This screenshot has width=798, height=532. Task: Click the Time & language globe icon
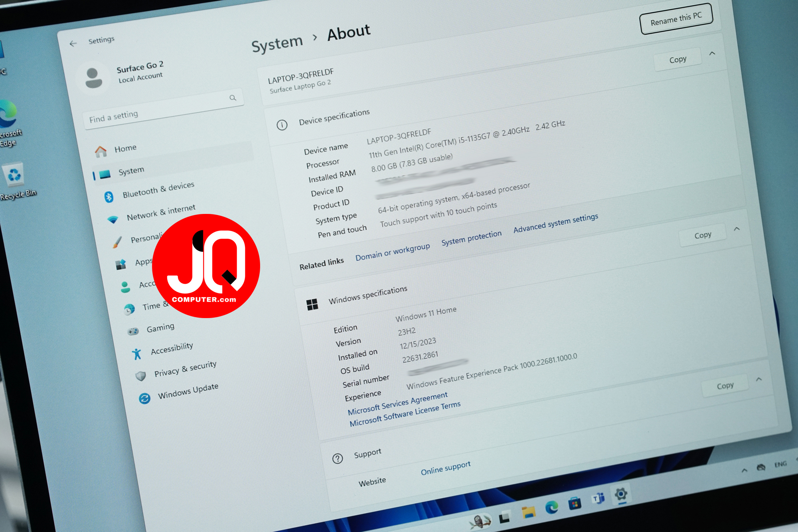point(129,309)
